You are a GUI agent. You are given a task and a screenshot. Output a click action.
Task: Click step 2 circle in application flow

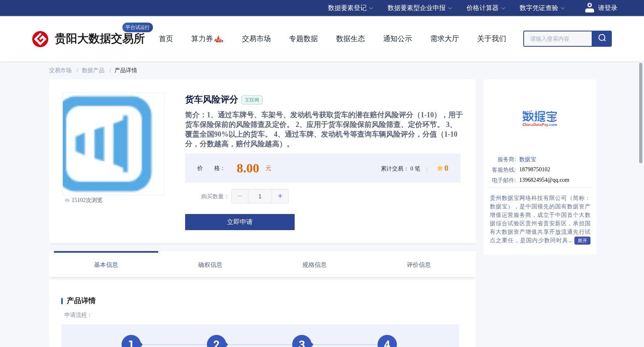217,341
